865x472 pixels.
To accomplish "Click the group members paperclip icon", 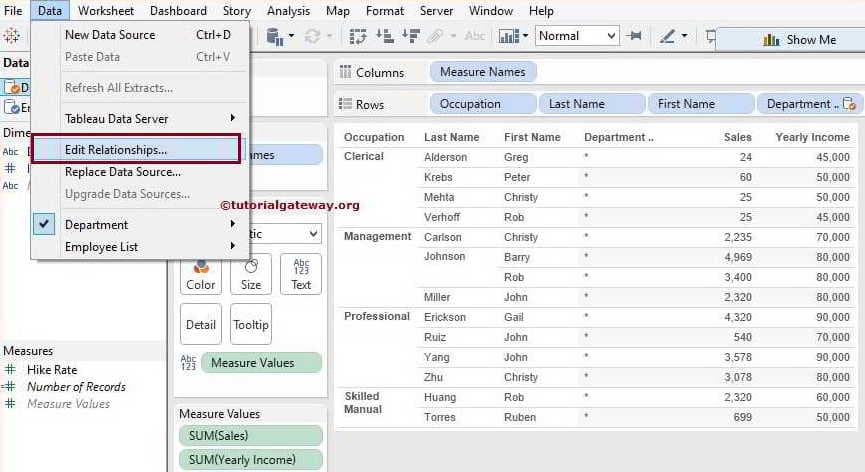I will tap(435, 36).
